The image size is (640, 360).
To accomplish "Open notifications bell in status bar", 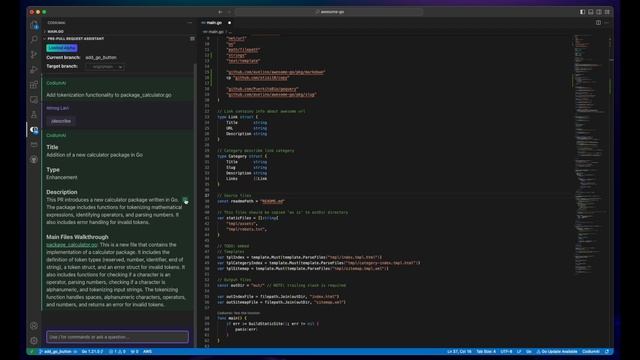I will click(x=607, y=351).
